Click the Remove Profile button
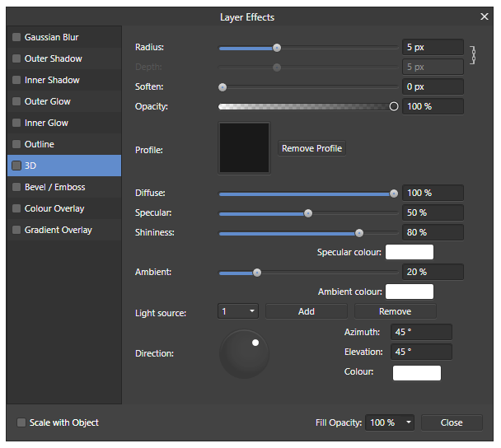This screenshot has height=448, width=501. [x=311, y=148]
